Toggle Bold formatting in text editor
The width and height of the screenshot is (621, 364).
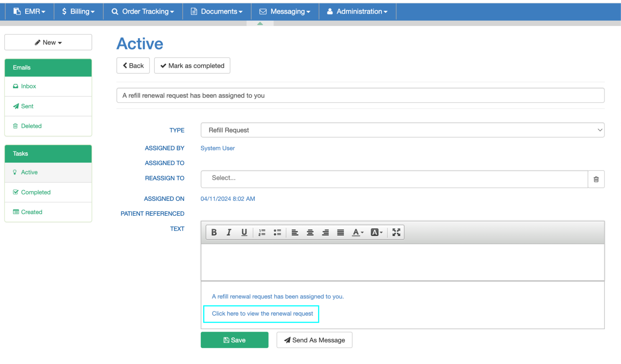coord(214,232)
